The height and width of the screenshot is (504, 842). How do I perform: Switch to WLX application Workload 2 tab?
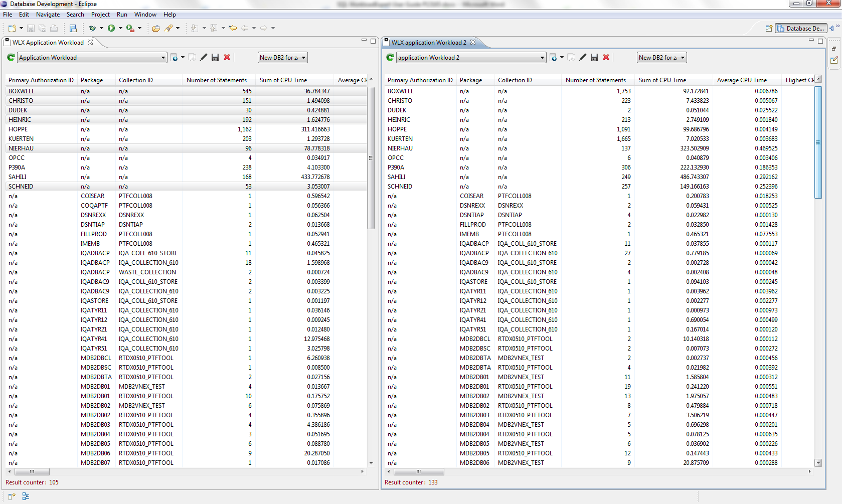(x=429, y=43)
